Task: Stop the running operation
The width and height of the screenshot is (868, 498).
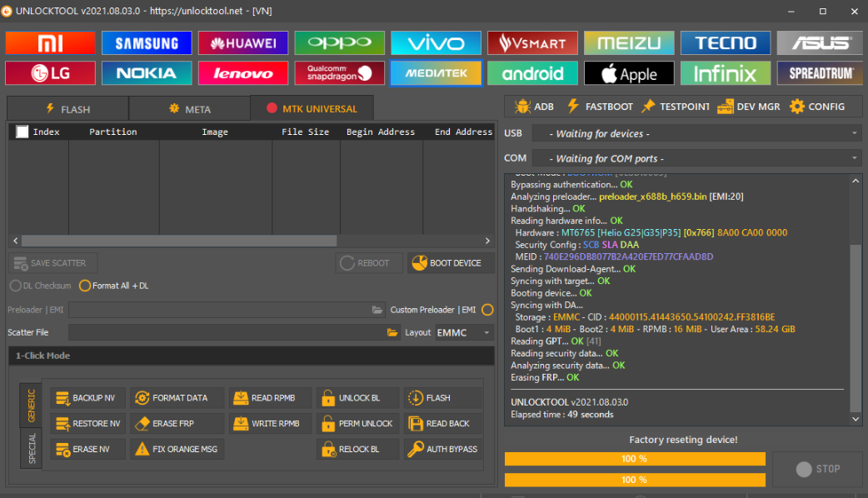Action: pos(818,469)
